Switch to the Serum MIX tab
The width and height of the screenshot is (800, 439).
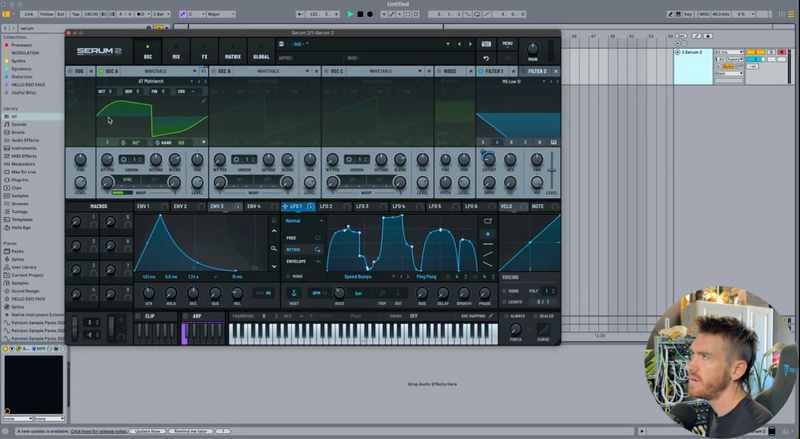pos(176,52)
